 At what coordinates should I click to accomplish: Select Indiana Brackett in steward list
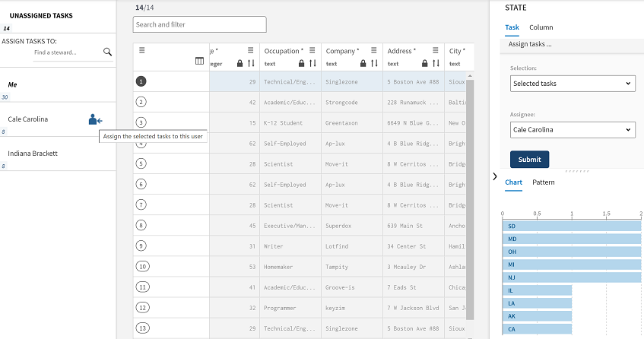click(33, 154)
